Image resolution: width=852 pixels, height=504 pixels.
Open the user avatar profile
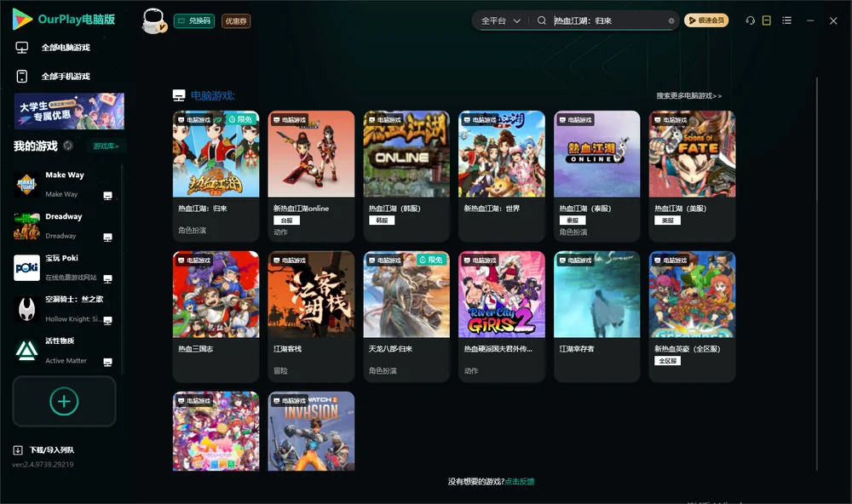pyautogui.click(x=153, y=21)
